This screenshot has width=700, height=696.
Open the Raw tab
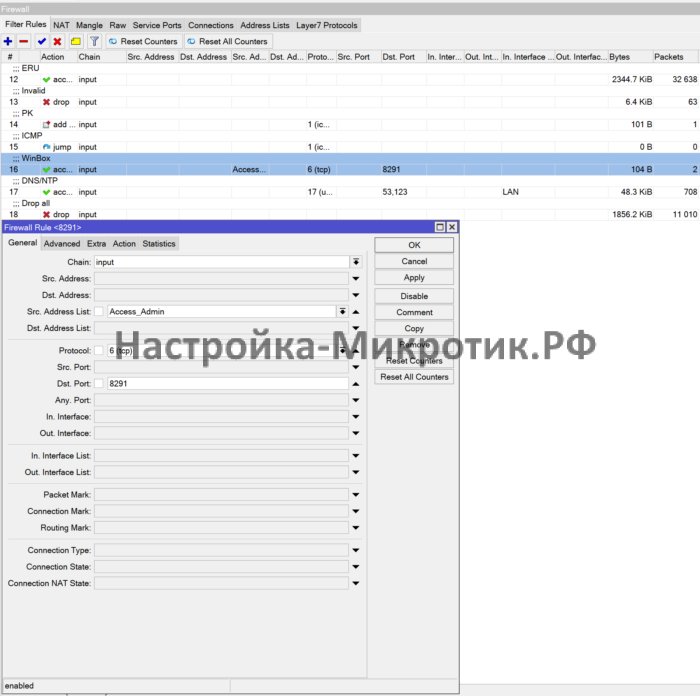pos(118,25)
